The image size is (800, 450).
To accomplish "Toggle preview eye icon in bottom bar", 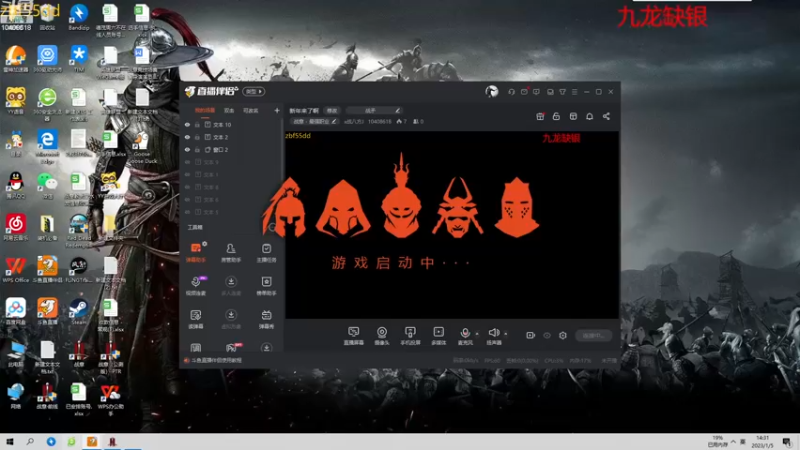I will point(547,336).
